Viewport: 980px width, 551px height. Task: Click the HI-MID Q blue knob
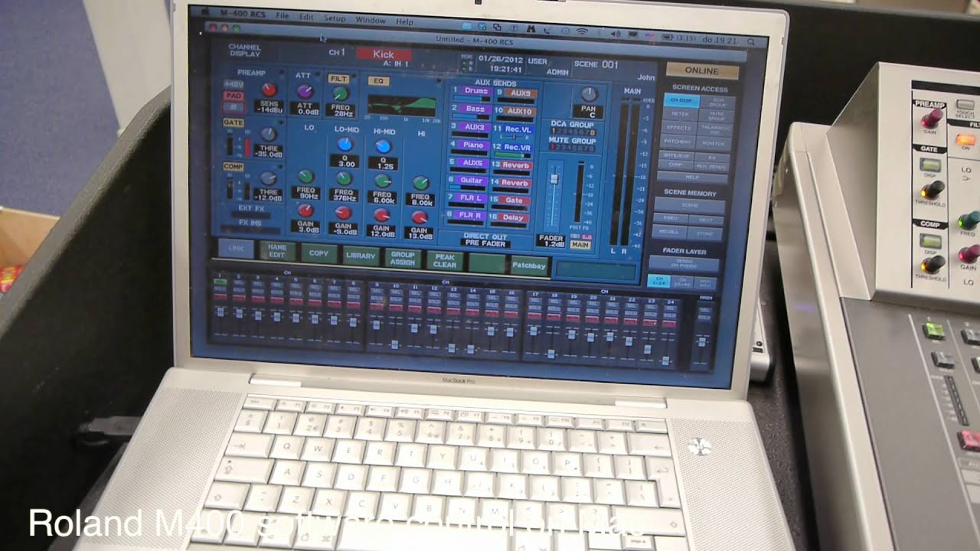click(383, 145)
